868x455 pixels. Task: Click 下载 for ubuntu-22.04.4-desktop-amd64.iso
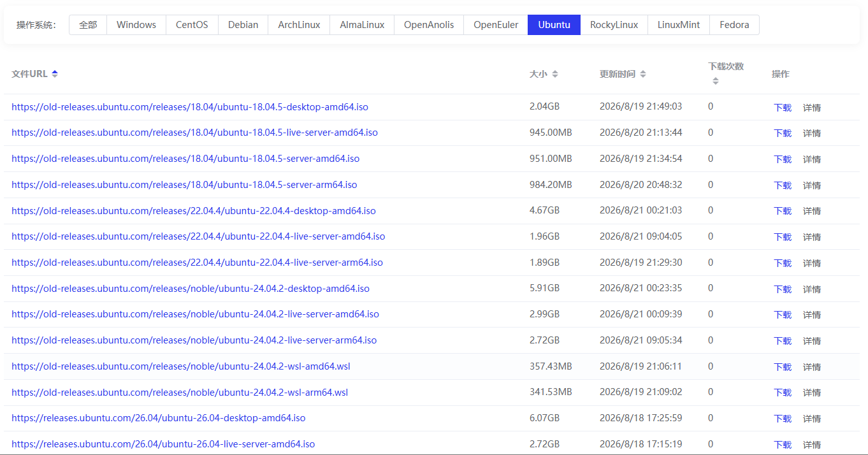click(x=783, y=211)
